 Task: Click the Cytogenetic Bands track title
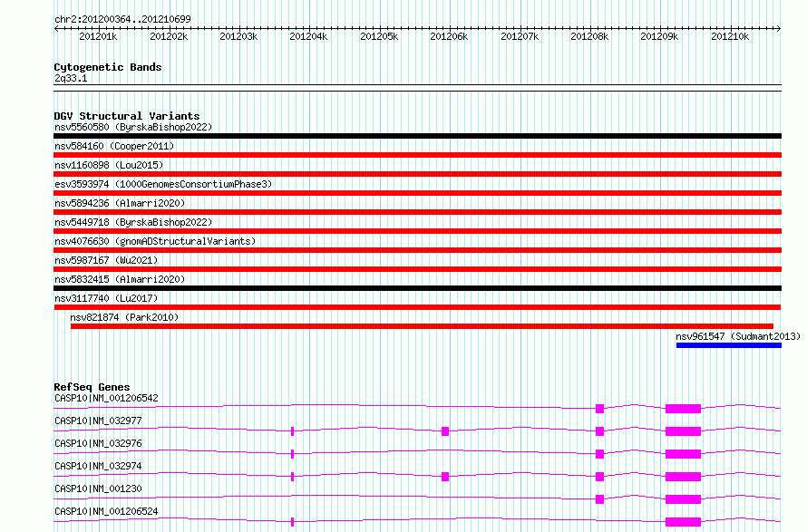[108, 67]
